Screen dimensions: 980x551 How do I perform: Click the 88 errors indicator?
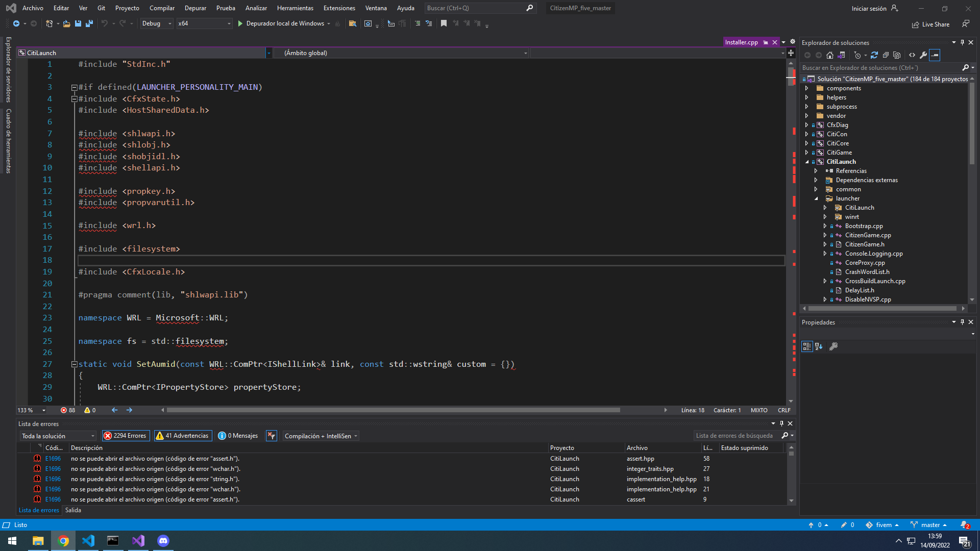click(68, 410)
